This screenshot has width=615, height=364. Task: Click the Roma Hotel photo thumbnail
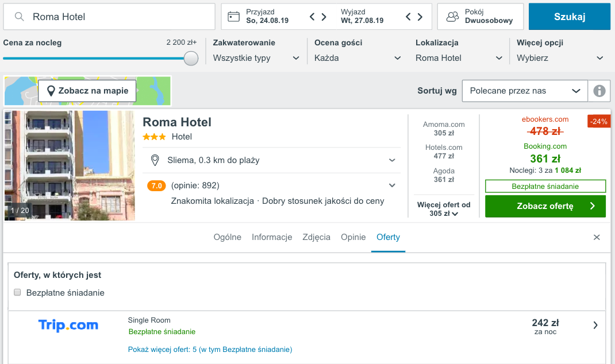70,165
